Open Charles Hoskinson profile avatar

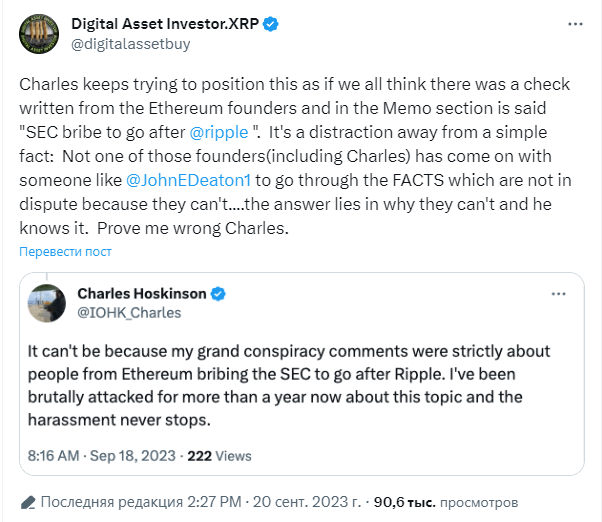click(x=46, y=303)
